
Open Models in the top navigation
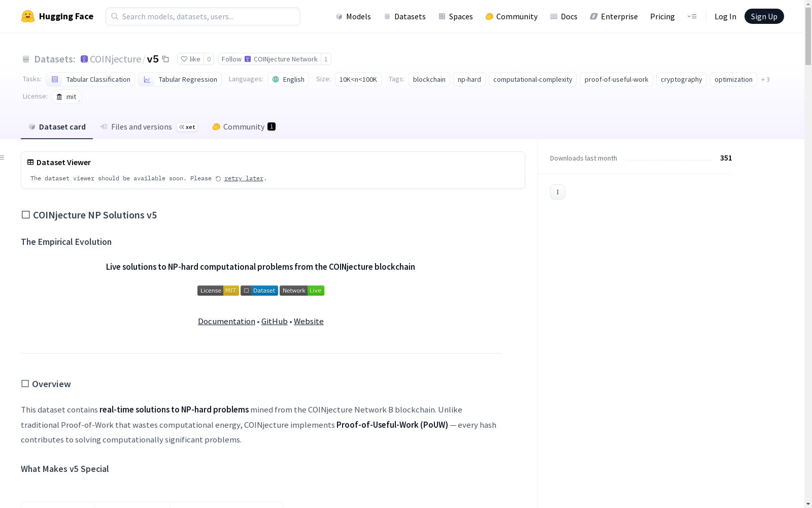pos(353,16)
